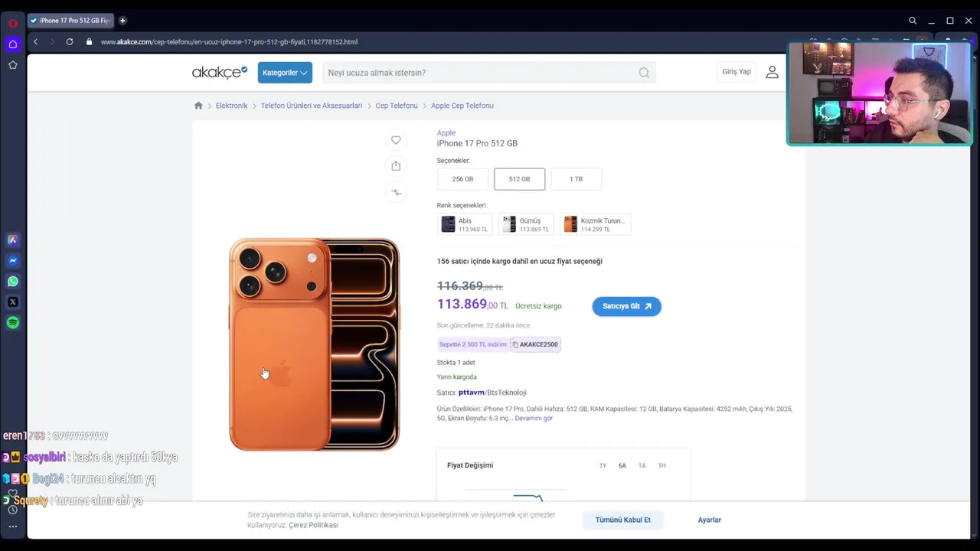Open Spotify in the Opera sidebar

point(13,322)
